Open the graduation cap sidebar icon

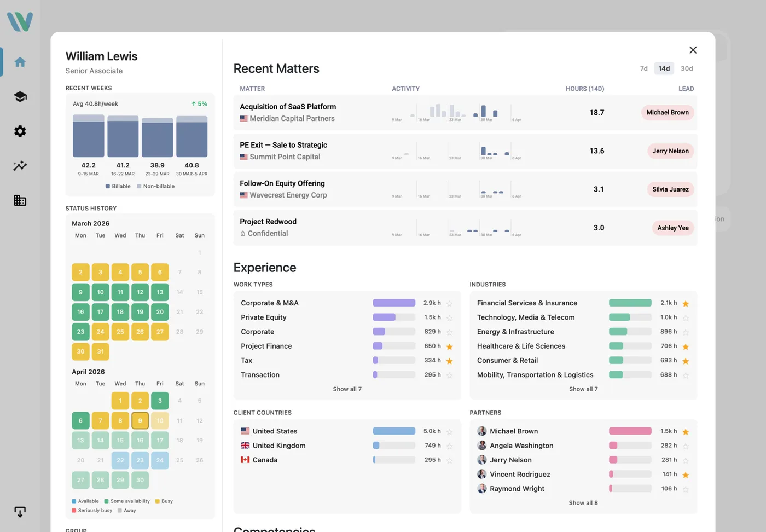click(20, 97)
